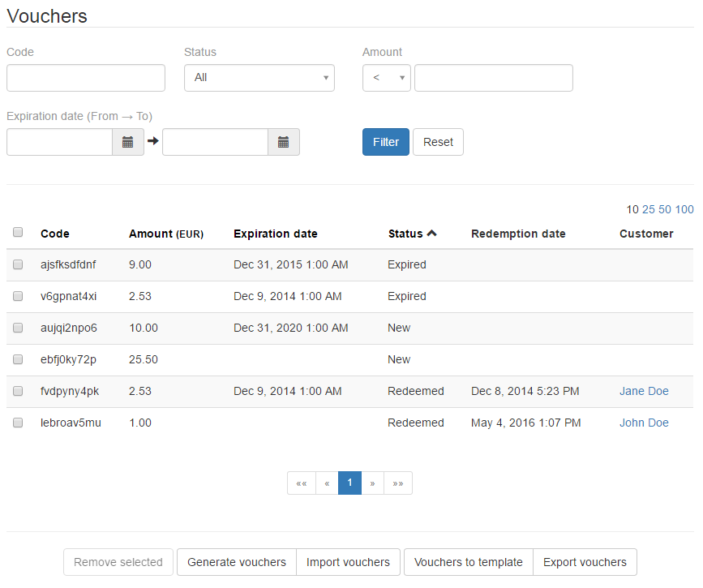This screenshot has width=703, height=588.
Task: Focus the Code search input field
Action: (86, 78)
